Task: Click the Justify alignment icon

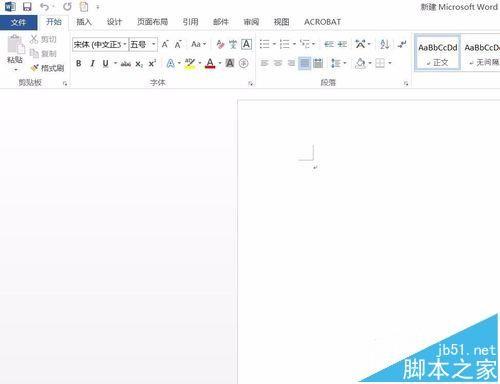Action: 305,63
